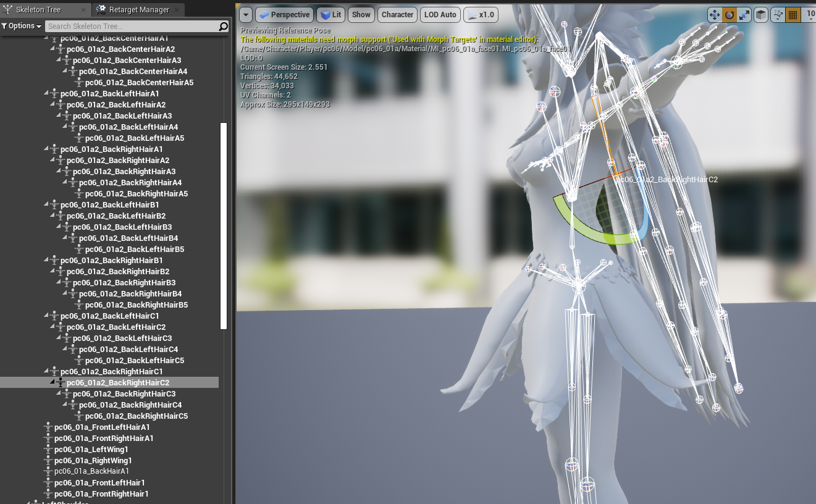Click the Skeleton Tree vertical scrollbar thumb

click(224, 226)
